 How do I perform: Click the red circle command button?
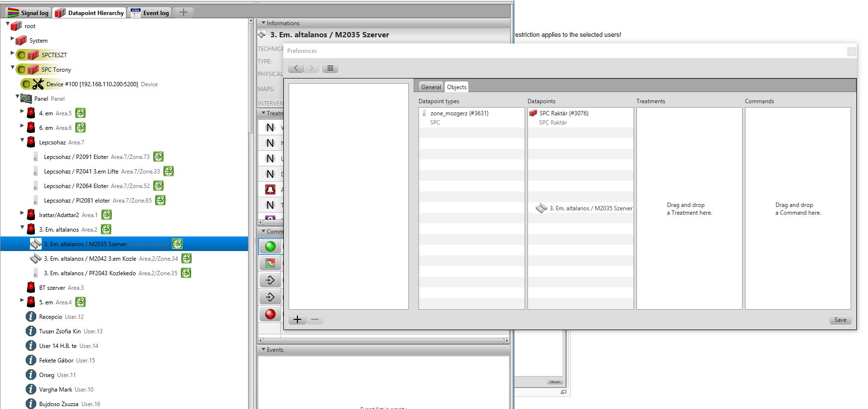click(x=270, y=314)
